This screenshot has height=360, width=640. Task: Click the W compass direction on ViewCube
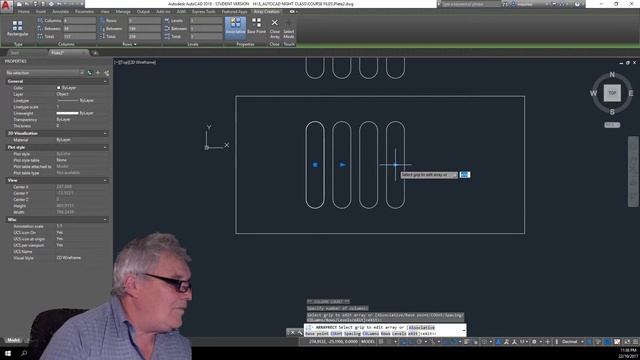pos(593,93)
